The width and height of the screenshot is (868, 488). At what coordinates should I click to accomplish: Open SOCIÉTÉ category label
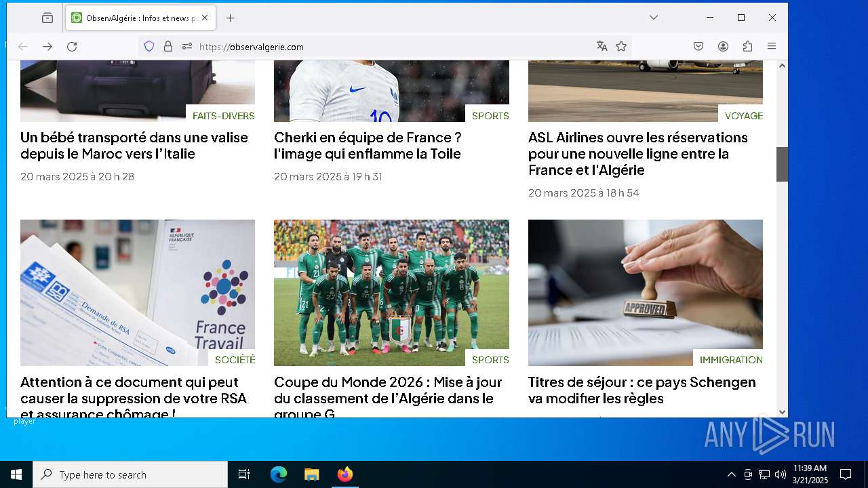[x=235, y=360]
